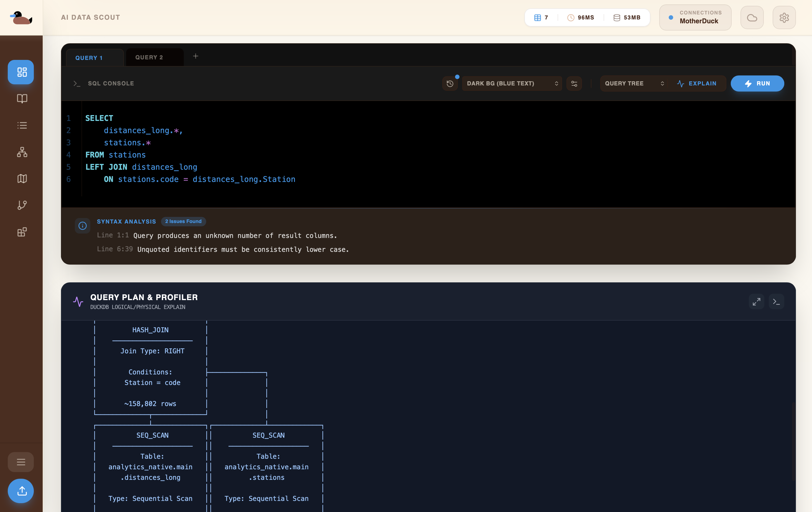Image resolution: width=812 pixels, height=512 pixels.
Task: Toggle the dashboard grid view in sidebar
Action: coord(21,72)
